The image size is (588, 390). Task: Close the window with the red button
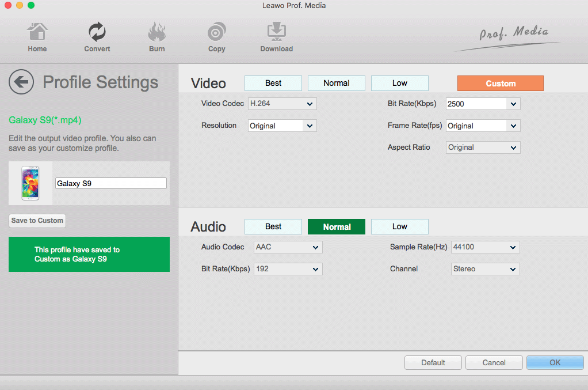click(8, 5)
